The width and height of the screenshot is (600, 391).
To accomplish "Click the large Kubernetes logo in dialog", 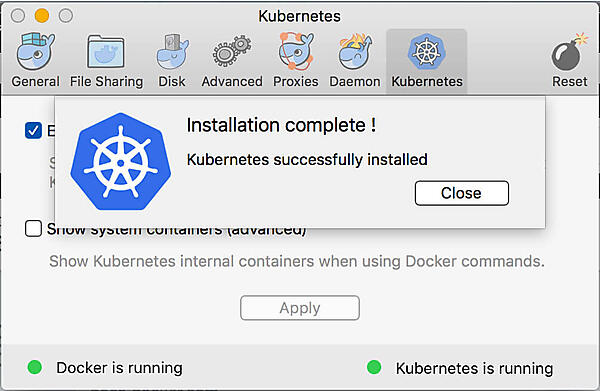I will 121,162.
